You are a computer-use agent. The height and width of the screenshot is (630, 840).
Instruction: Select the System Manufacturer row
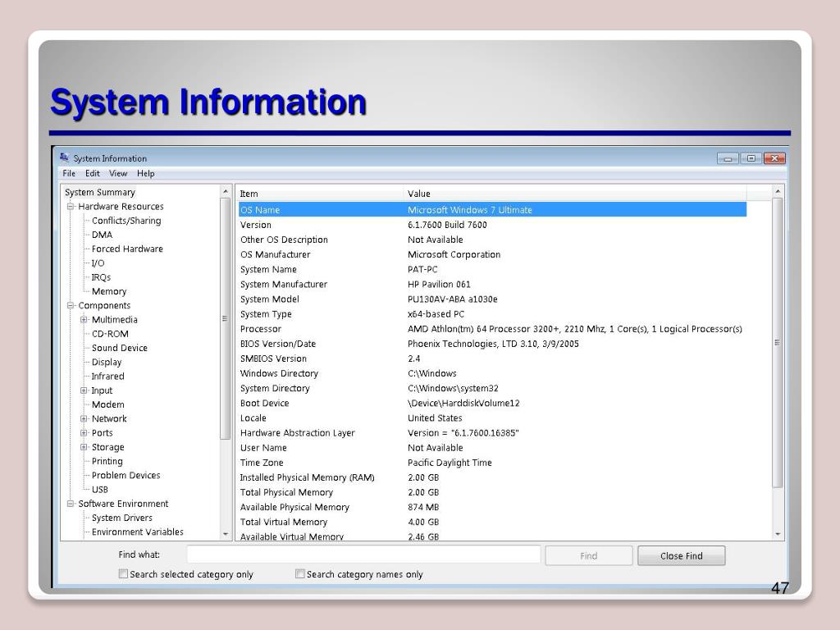tap(492, 285)
